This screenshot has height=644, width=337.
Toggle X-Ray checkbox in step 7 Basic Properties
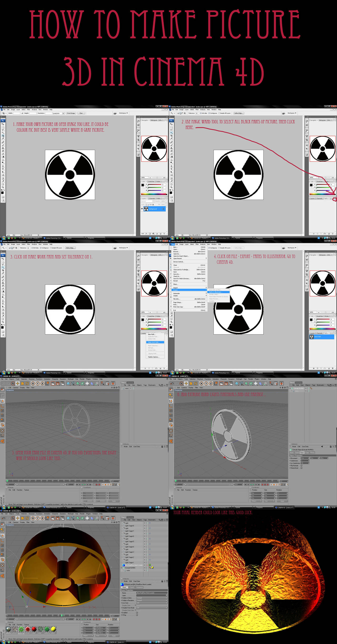coord(137,615)
